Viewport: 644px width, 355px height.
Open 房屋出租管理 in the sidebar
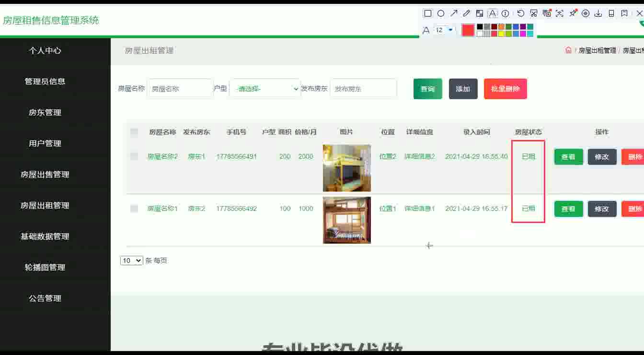click(x=45, y=205)
